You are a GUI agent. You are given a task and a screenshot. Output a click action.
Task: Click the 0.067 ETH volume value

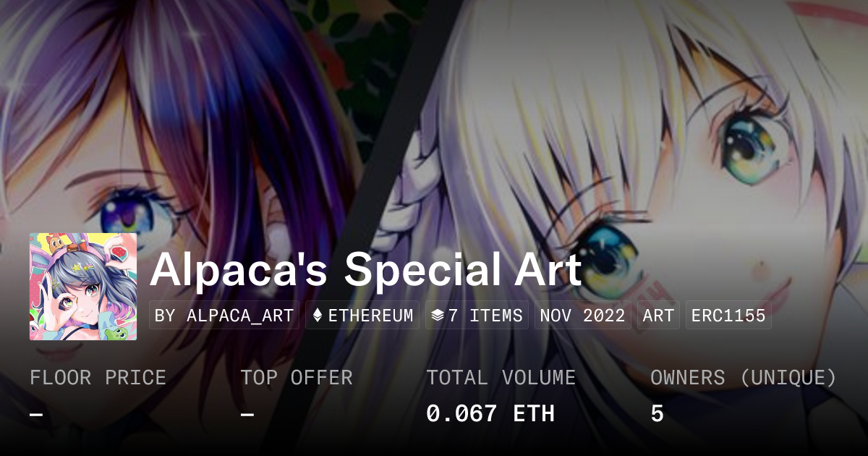point(490,414)
